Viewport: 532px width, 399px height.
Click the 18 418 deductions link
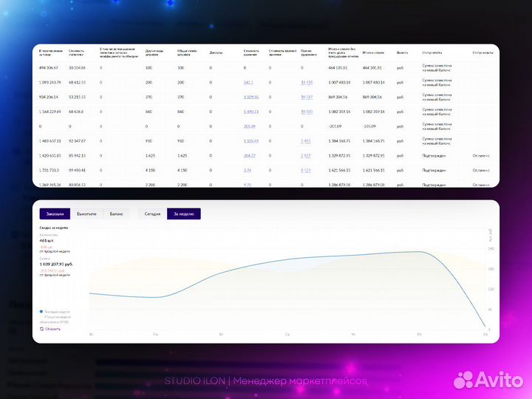(x=307, y=82)
